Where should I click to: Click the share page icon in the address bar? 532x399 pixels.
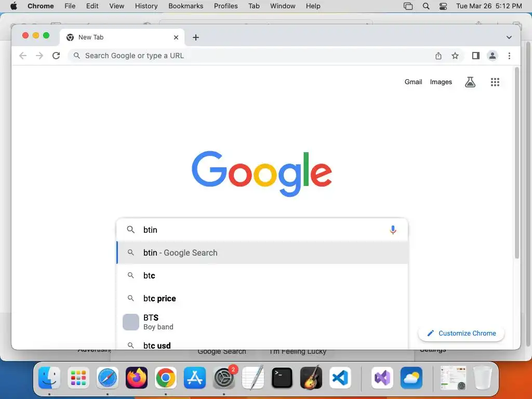pyautogui.click(x=438, y=56)
